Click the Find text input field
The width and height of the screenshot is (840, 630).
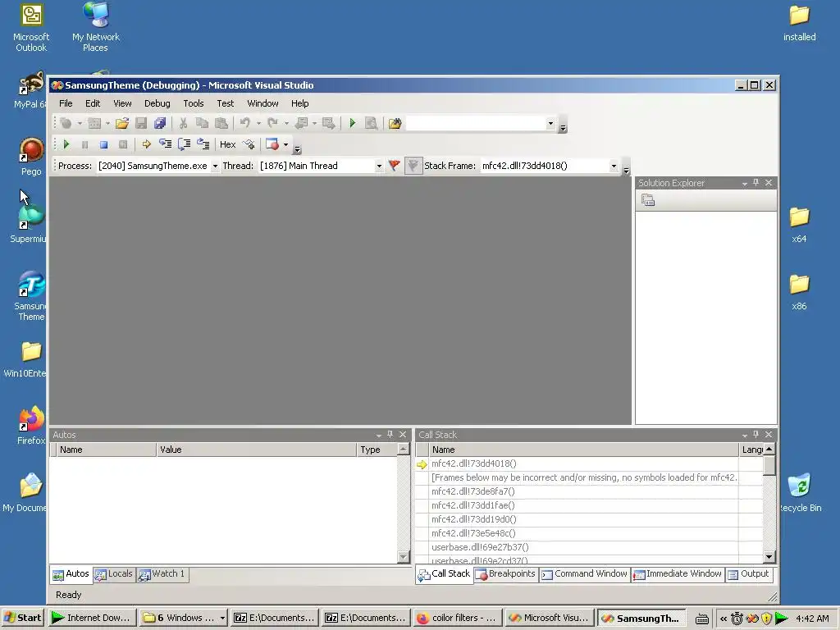point(476,124)
